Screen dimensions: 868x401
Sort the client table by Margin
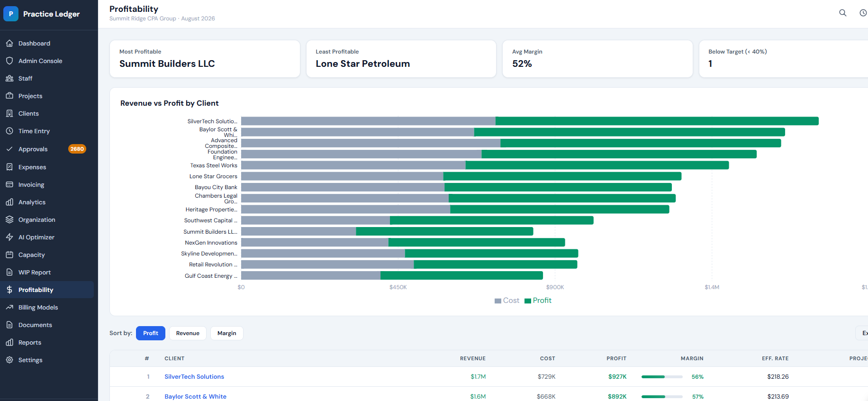click(x=226, y=333)
